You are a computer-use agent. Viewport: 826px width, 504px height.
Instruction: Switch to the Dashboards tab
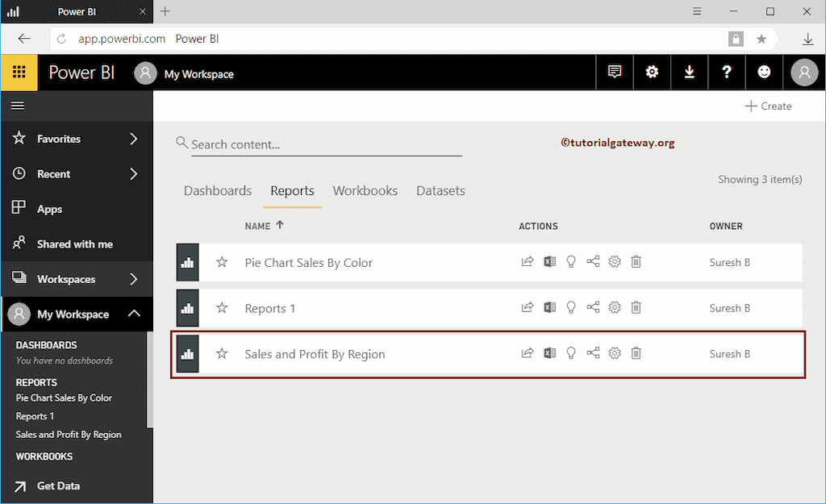(x=217, y=190)
